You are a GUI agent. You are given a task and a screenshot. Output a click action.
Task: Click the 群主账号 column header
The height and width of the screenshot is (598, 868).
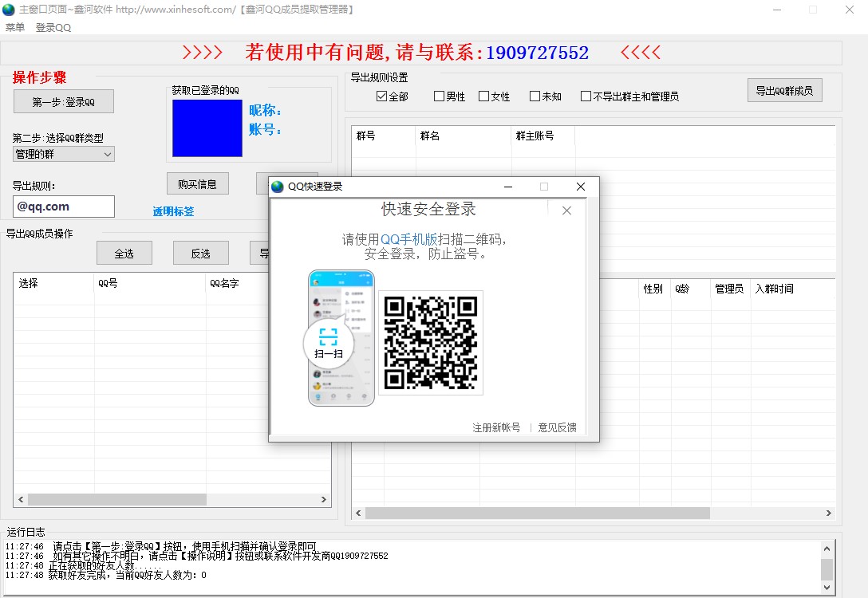pyautogui.click(x=543, y=136)
